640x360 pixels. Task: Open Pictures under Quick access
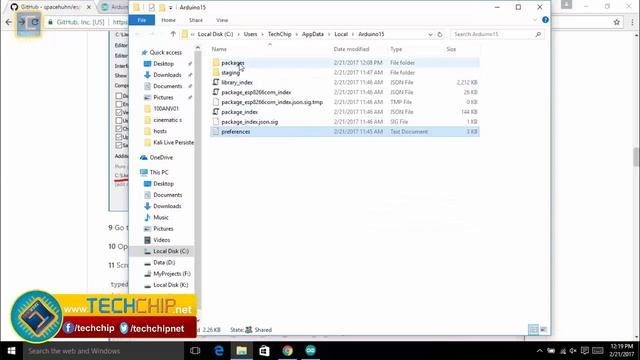point(163,98)
